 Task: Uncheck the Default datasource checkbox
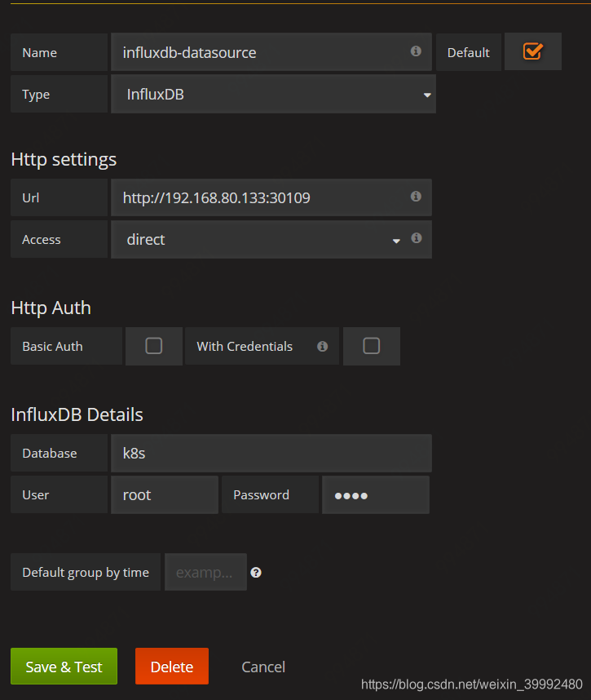point(532,51)
